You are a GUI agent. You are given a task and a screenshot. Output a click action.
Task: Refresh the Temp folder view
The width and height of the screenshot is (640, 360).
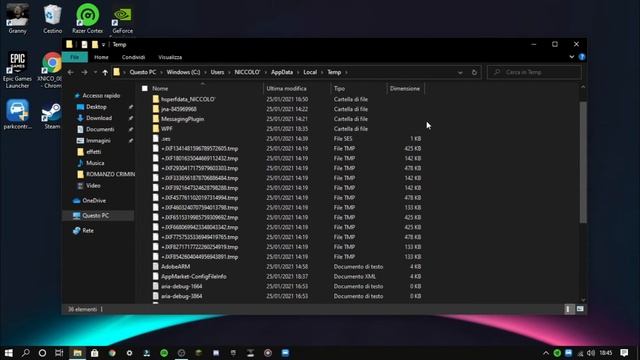[474, 72]
